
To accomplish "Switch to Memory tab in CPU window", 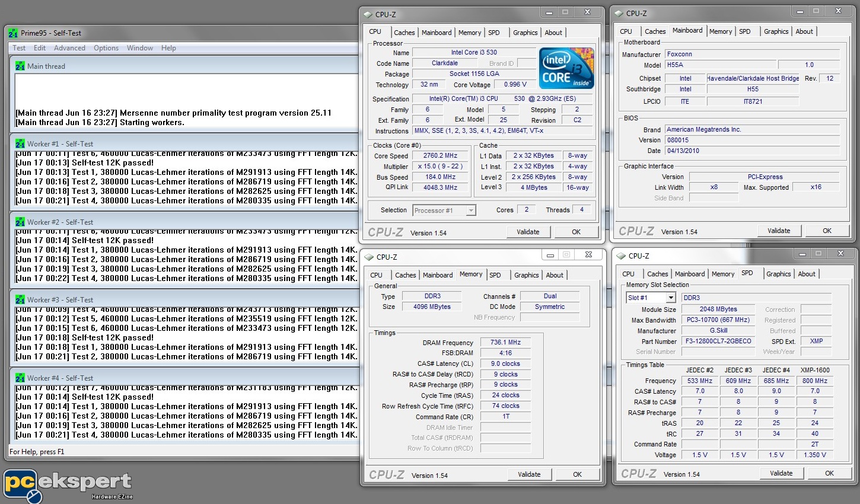I will click(470, 33).
